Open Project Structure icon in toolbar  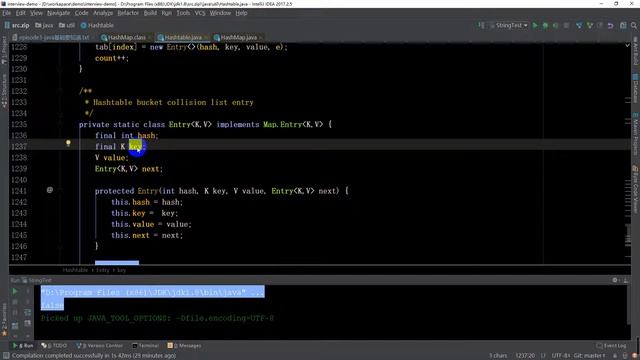623,25
